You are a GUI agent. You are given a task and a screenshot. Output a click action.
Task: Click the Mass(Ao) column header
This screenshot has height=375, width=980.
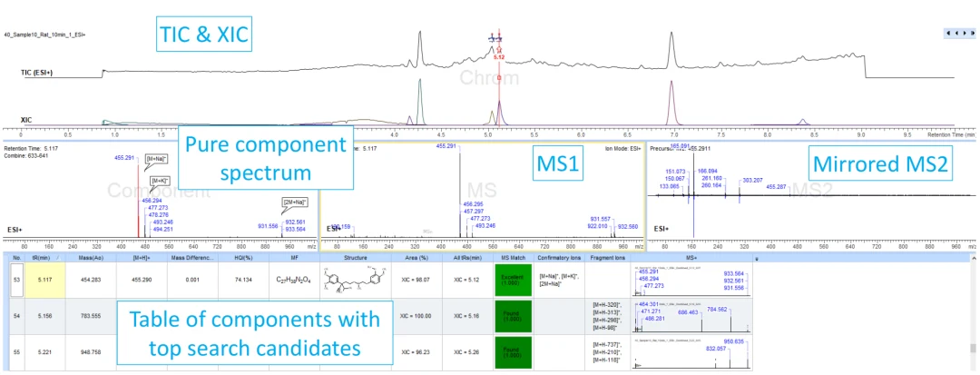[x=91, y=258]
